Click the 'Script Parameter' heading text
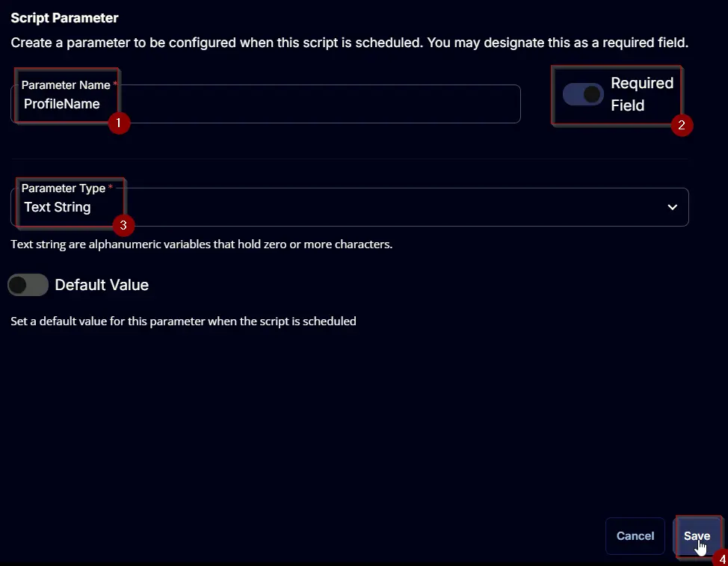The width and height of the screenshot is (728, 566). coord(64,18)
